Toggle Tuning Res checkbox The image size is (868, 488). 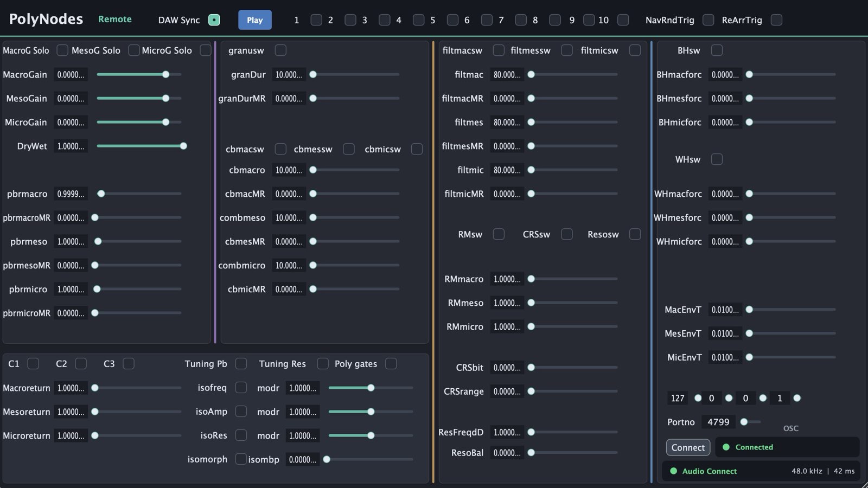[323, 364]
